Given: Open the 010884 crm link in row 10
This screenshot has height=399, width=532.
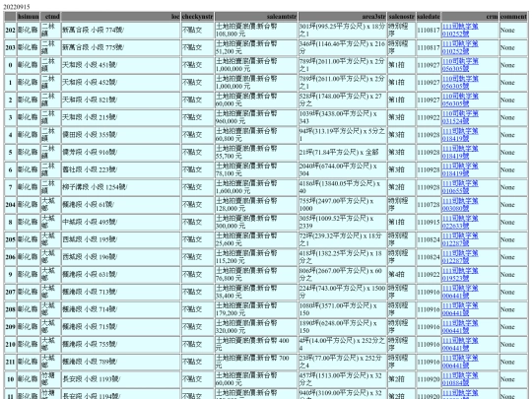Looking at the screenshot, I should pos(460,379).
